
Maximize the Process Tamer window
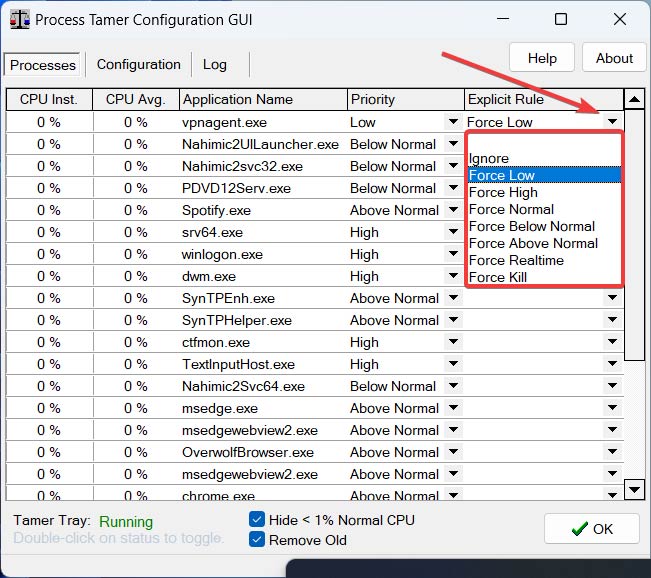coord(561,19)
